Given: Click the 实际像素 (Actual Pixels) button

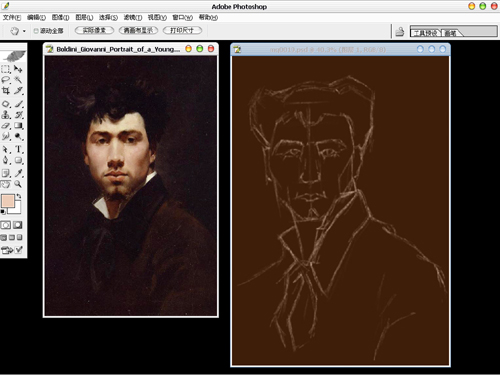Looking at the screenshot, I should coord(94,30).
